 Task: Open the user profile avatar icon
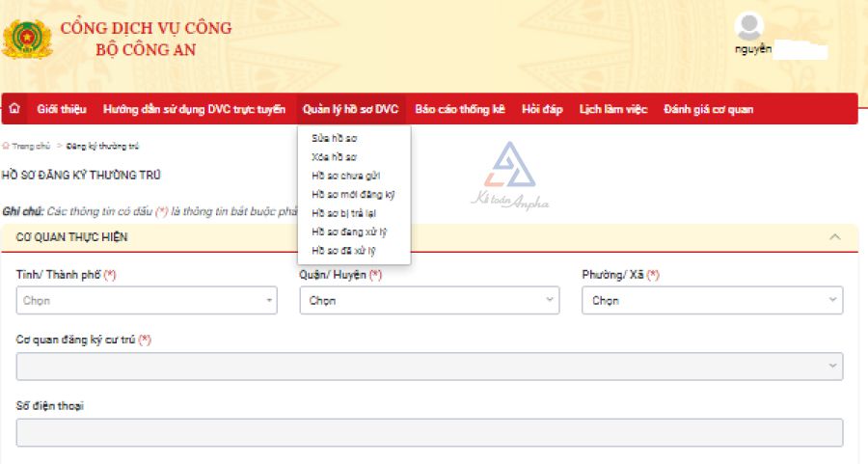click(749, 26)
